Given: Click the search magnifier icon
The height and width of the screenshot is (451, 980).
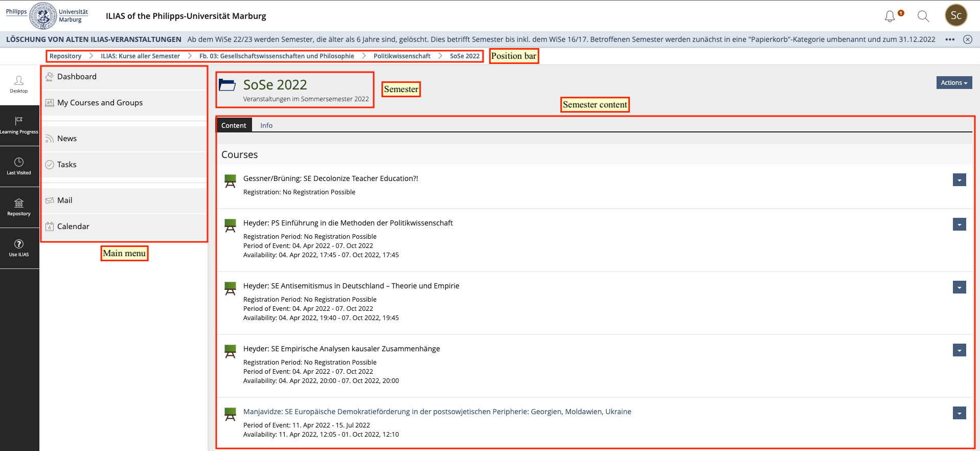Looking at the screenshot, I should click(923, 16).
